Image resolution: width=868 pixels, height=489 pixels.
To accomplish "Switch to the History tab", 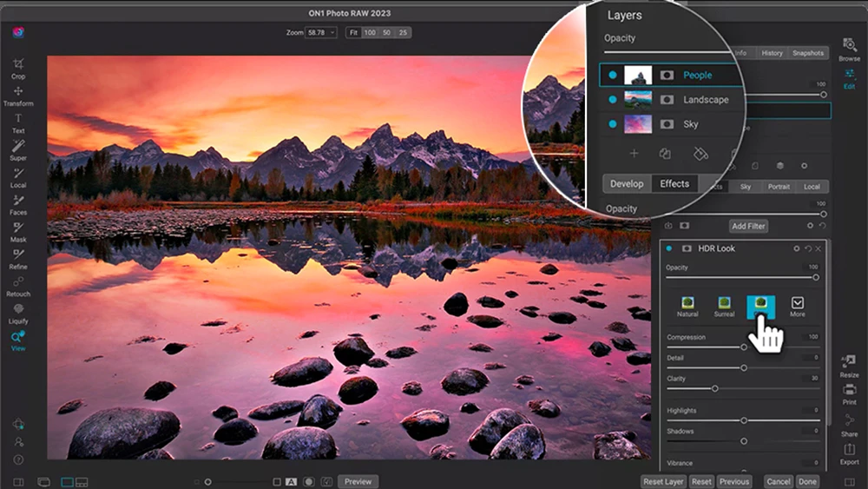I will point(772,53).
